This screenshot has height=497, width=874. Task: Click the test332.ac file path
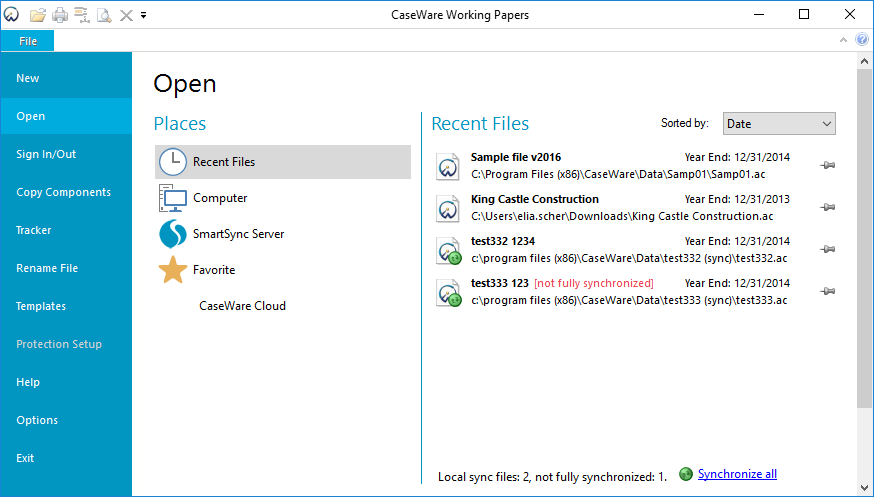tap(629, 259)
